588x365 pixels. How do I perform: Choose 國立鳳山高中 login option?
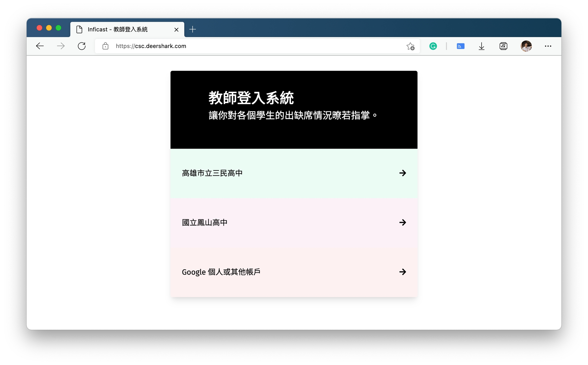click(x=294, y=222)
